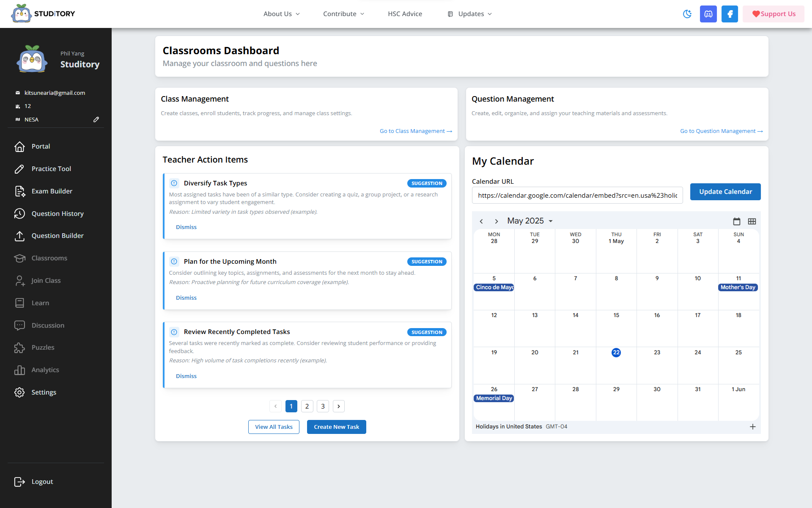
Task: Click info icon on Plan for Upcoming Month
Action: click(174, 262)
